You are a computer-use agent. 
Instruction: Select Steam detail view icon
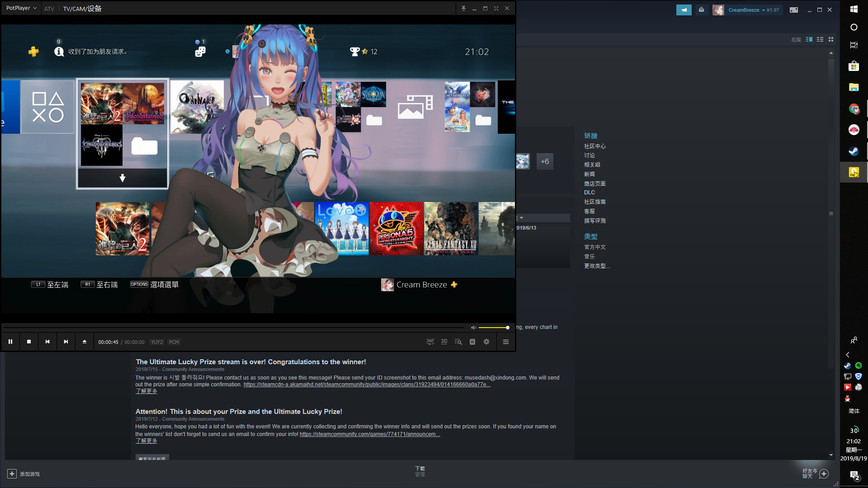click(x=809, y=39)
